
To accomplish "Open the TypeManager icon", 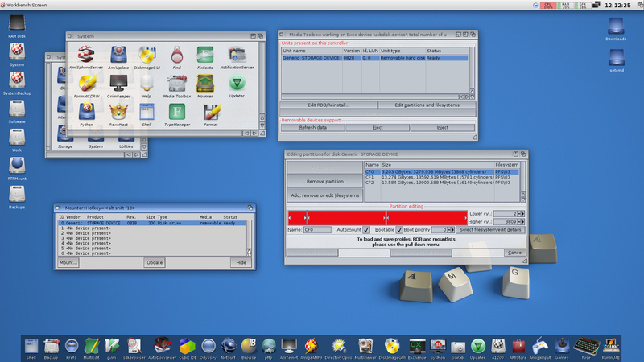I will coord(175,113).
